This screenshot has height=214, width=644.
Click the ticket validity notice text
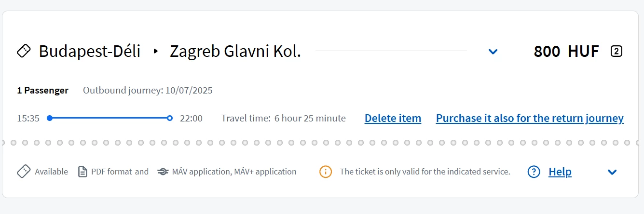click(425, 172)
